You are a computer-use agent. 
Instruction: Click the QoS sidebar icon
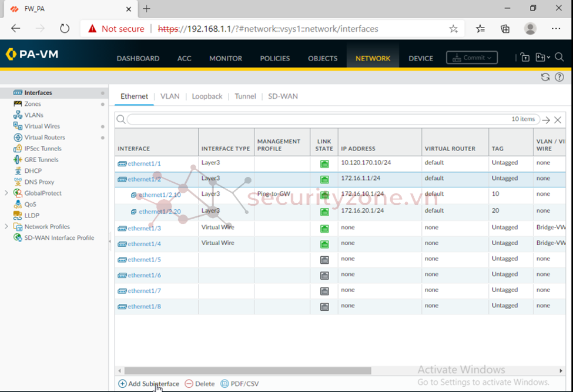click(x=18, y=204)
